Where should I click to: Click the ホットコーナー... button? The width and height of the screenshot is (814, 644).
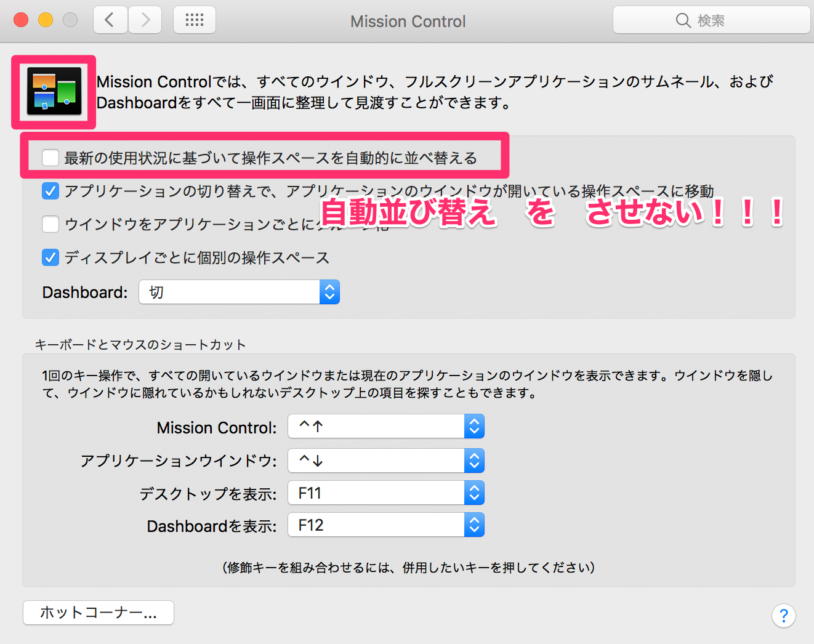99,613
